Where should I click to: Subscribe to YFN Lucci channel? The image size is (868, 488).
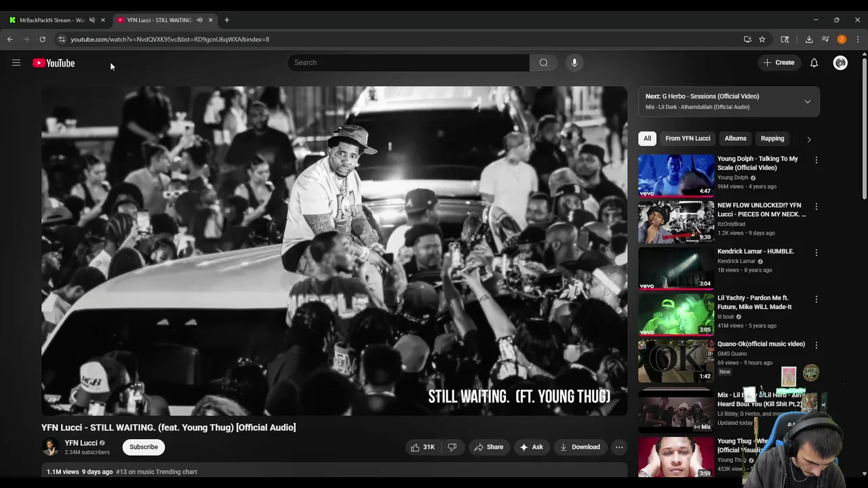point(144,447)
